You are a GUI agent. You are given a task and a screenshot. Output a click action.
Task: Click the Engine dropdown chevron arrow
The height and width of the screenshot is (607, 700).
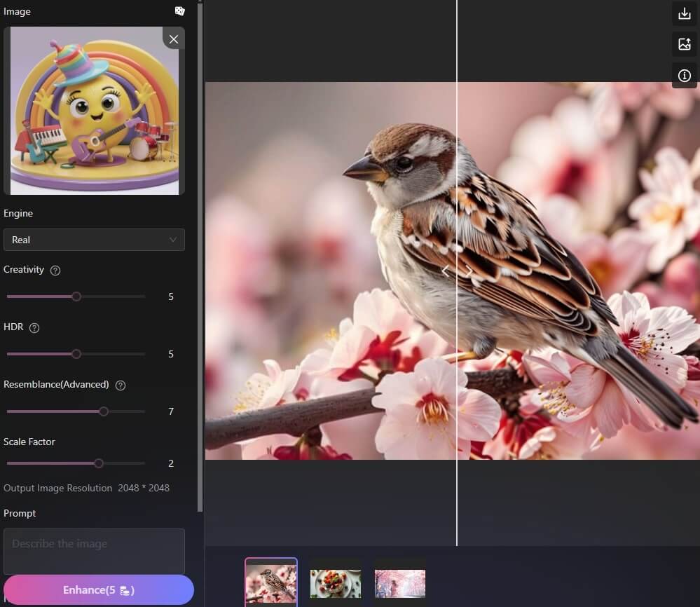[x=173, y=240]
